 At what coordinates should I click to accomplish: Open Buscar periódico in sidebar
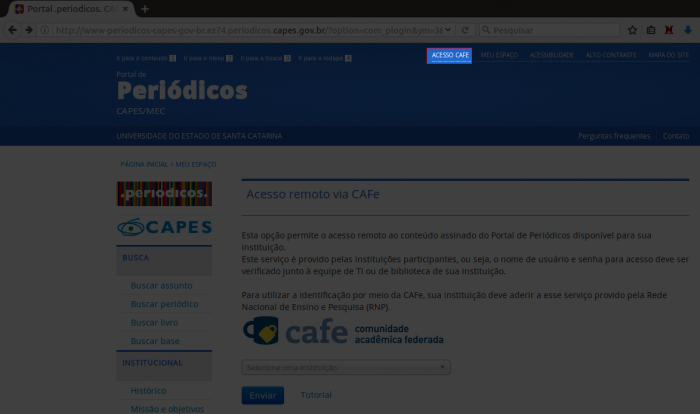coord(164,304)
